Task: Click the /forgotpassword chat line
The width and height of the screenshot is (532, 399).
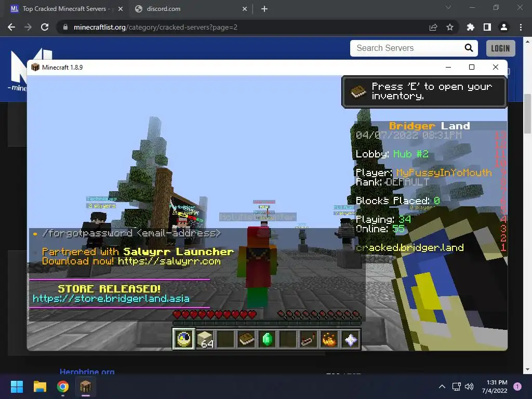Action: [x=131, y=233]
